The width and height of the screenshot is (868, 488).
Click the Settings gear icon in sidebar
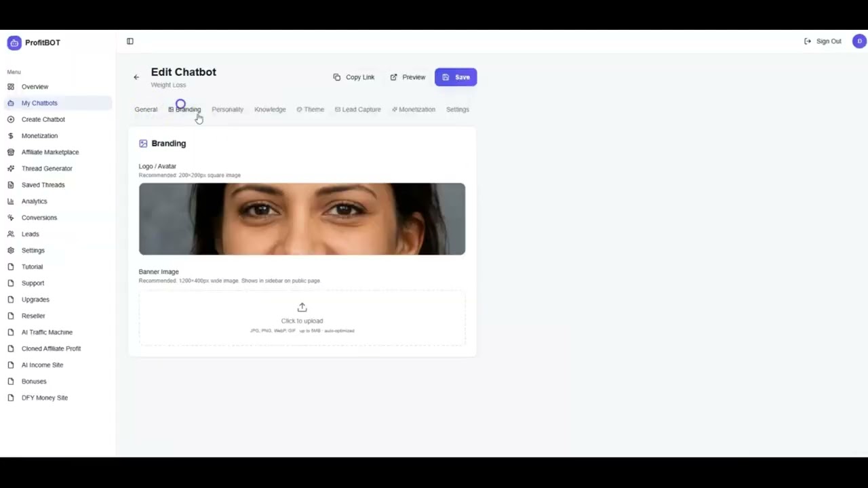coord(11,250)
